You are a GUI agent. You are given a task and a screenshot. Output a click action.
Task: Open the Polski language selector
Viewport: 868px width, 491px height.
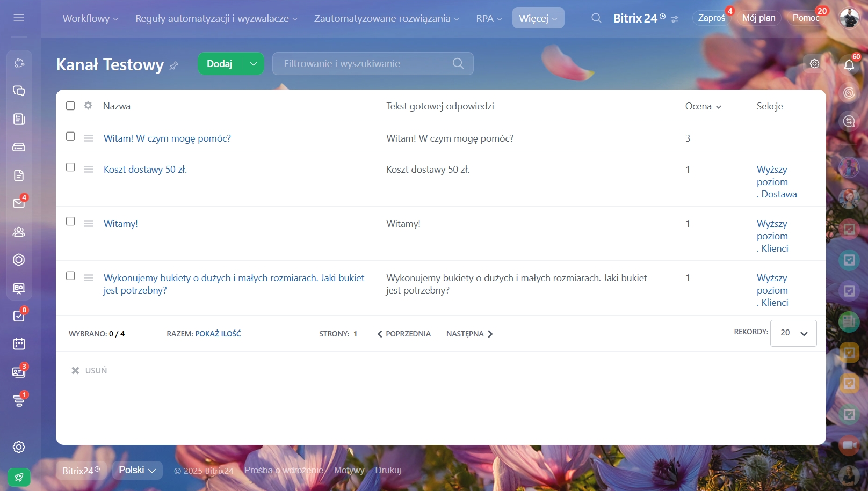(138, 470)
